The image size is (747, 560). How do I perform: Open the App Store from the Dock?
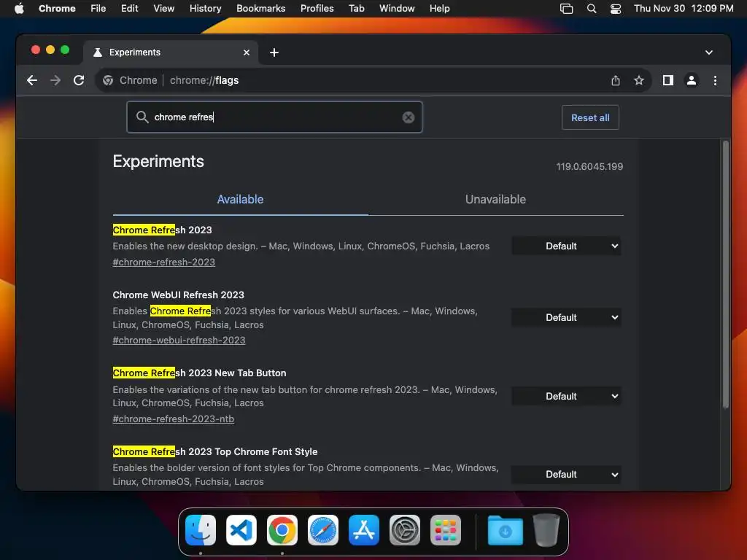click(x=364, y=530)
